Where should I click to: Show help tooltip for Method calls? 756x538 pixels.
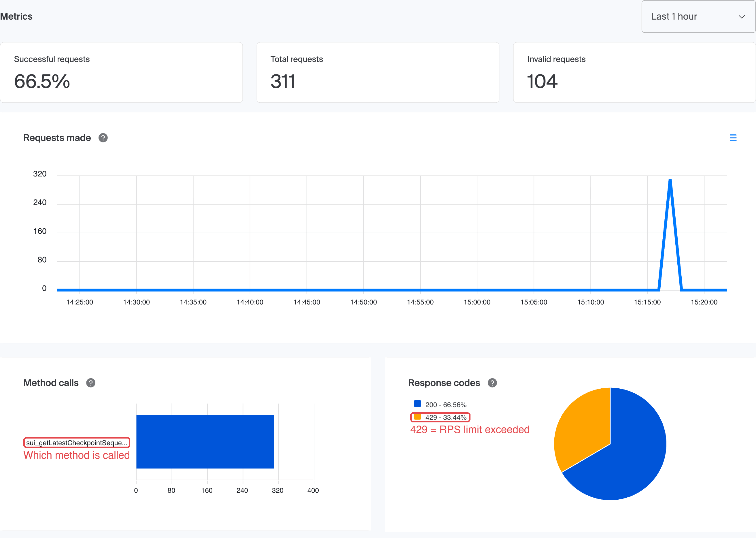point(91,383)
